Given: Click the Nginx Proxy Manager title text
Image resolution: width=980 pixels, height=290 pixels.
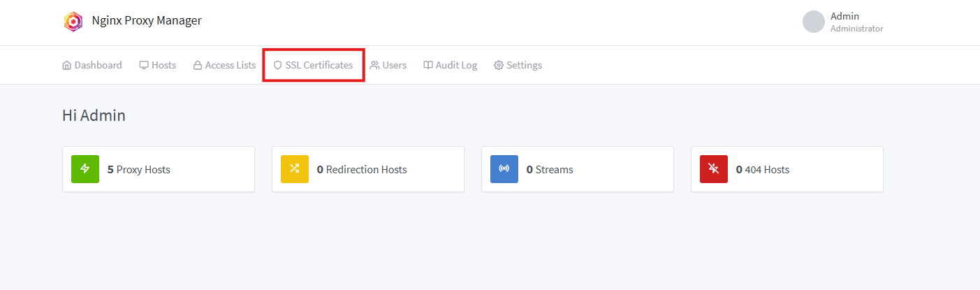Looking at the screenshot, I should coord(147,21).
